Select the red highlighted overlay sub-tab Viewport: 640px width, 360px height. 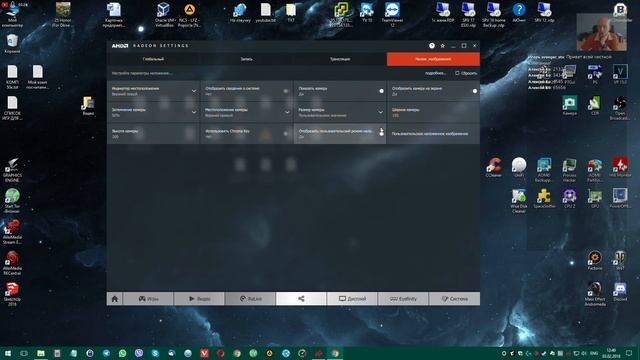point(433,59)
